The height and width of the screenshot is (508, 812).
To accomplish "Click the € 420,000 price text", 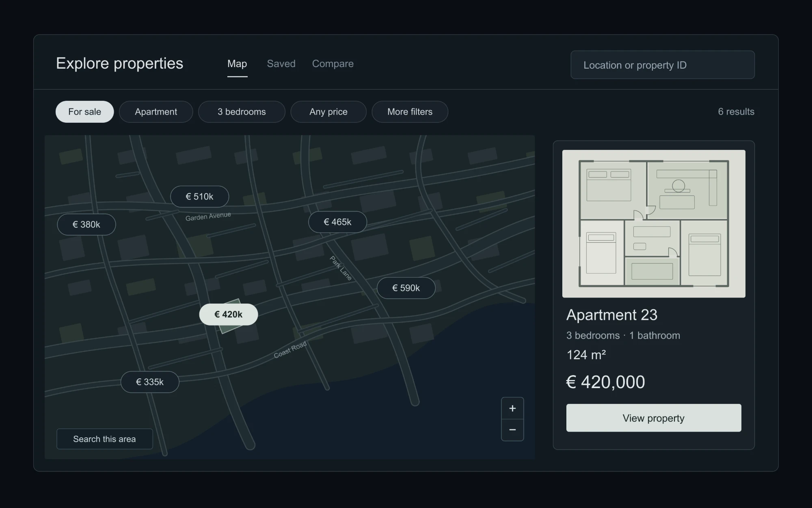I will click(x=605, y=382).
